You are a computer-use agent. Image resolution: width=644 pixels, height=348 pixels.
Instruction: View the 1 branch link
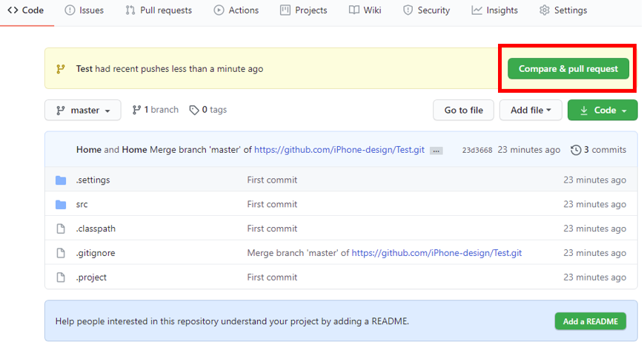155,110
